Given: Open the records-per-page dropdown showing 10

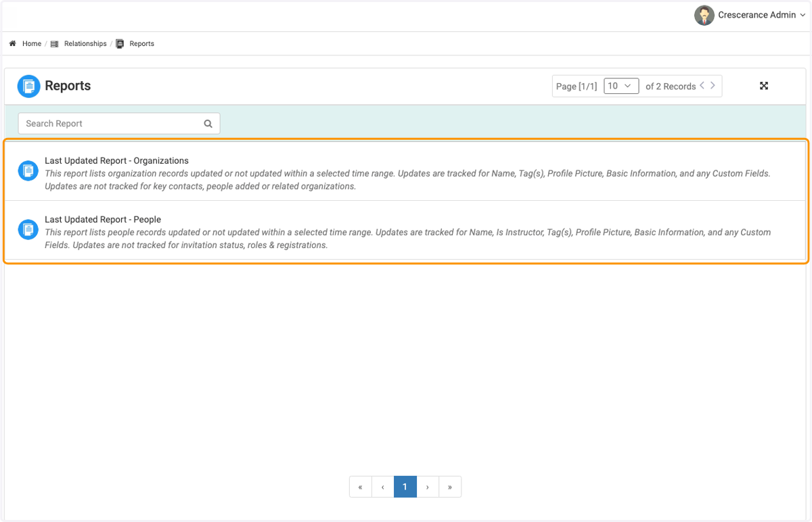Looking at the screenshot, I should point(621,86).
